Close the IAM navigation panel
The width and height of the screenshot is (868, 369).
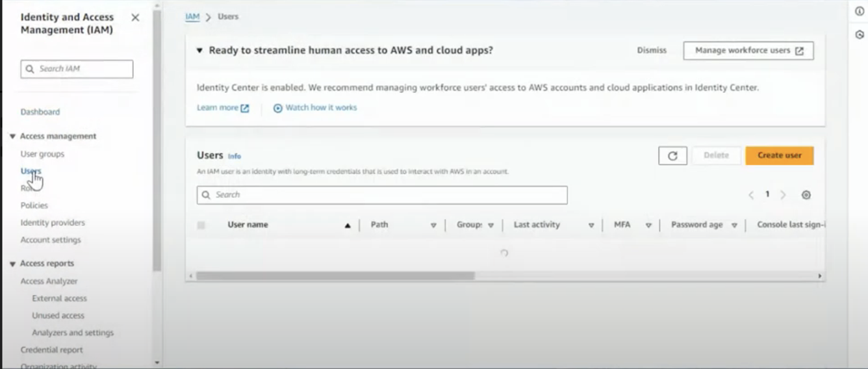point(135,18)
